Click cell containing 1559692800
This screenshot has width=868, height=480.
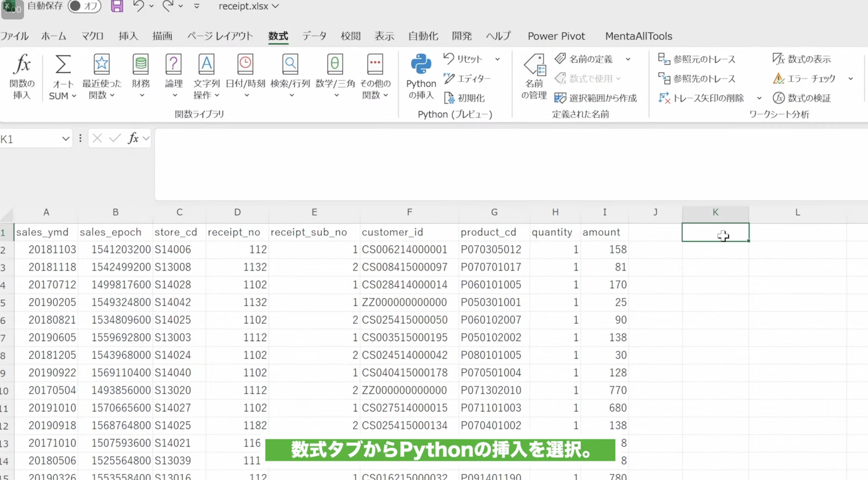tap(115, 337)
